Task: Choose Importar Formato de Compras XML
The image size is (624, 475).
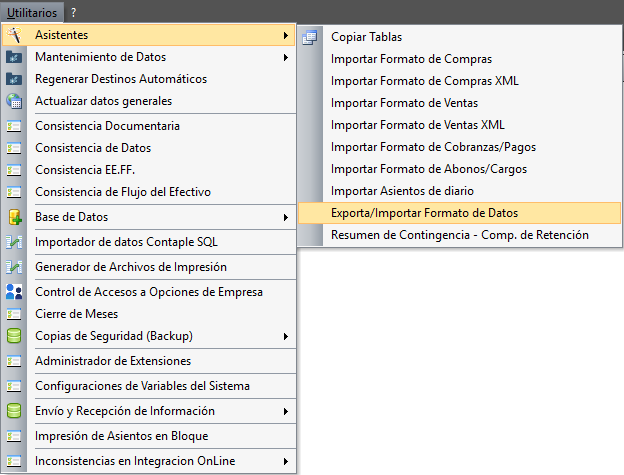Action: coord(460,81)
